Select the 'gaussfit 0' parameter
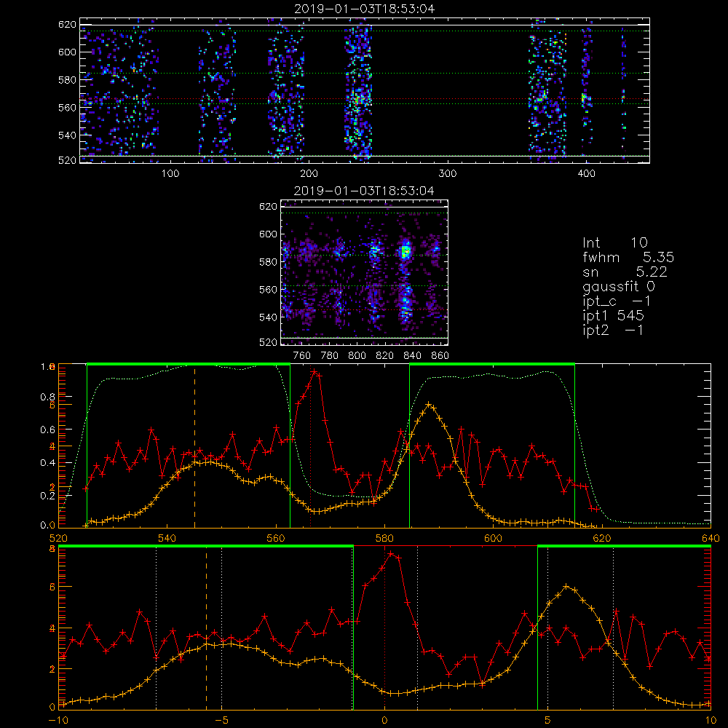The image size is (728, 728). click(x=618, y=286)
